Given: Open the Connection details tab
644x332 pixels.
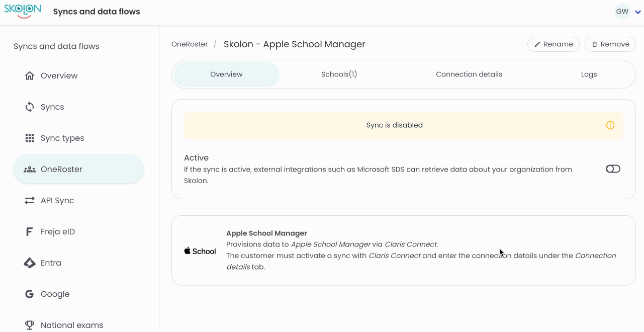Looking at the screenshot, I should click(x=469, y=74).
